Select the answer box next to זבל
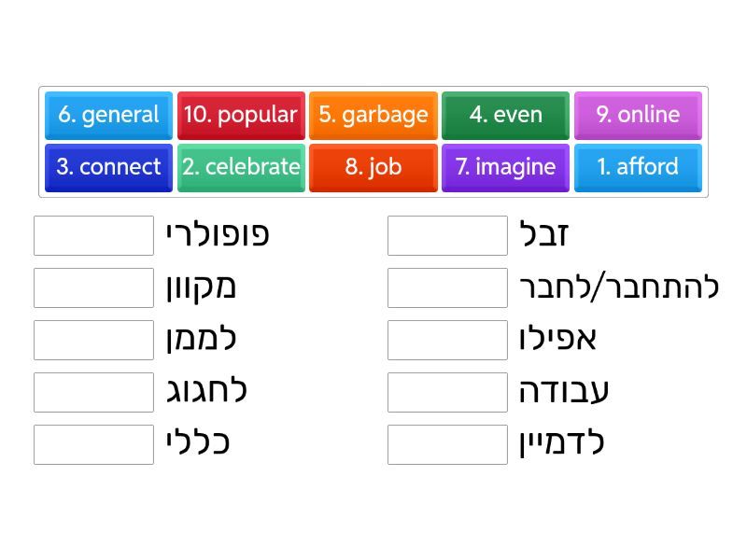The image size is (747, 560). (x=447, y=235)
